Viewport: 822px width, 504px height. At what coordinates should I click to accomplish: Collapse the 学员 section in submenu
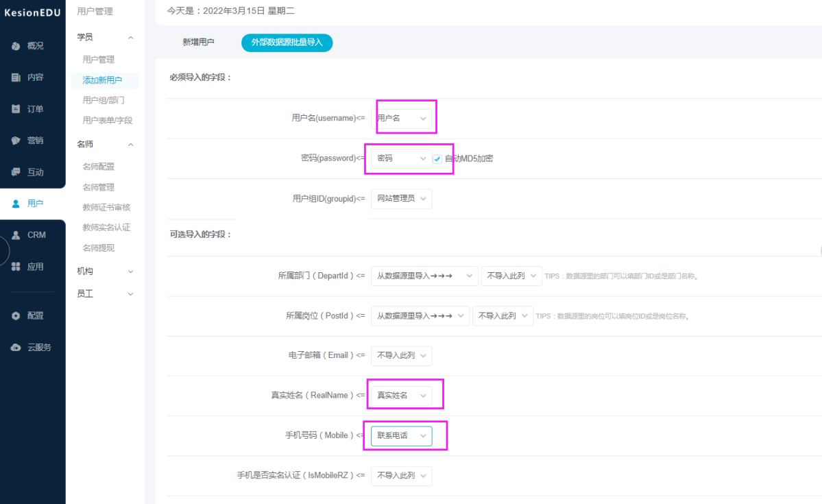pyautogui.click(x=130, y=37)
